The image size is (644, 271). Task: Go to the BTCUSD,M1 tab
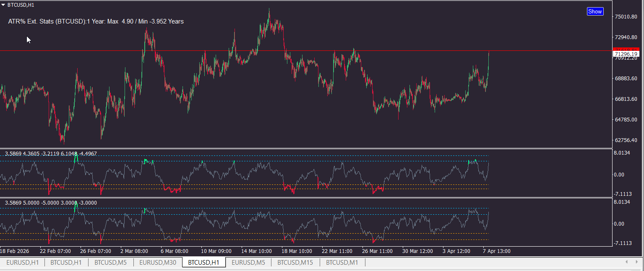[x=342, y=263]
